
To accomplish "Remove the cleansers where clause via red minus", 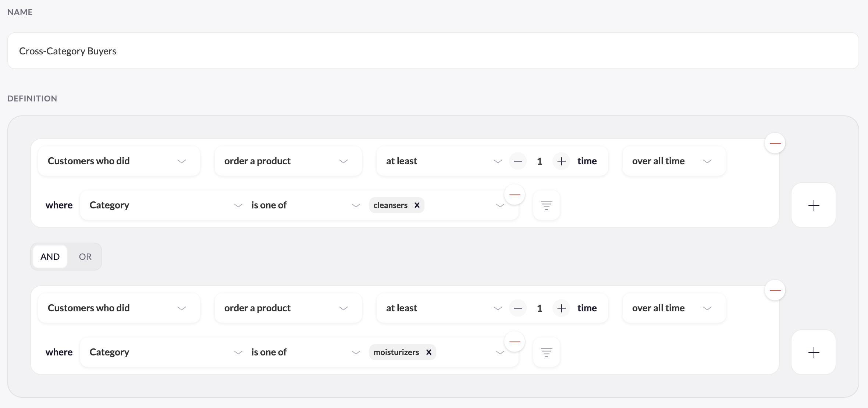I will 515,195.
